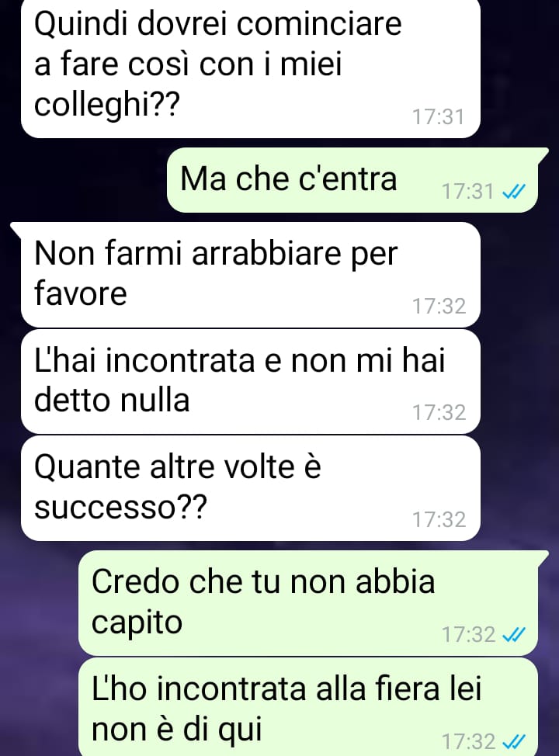Select the "L'hai incontrata e non mi hai detto nulla" bubble
The height and width of the screenshot is (756, 559).
(250, 381)
